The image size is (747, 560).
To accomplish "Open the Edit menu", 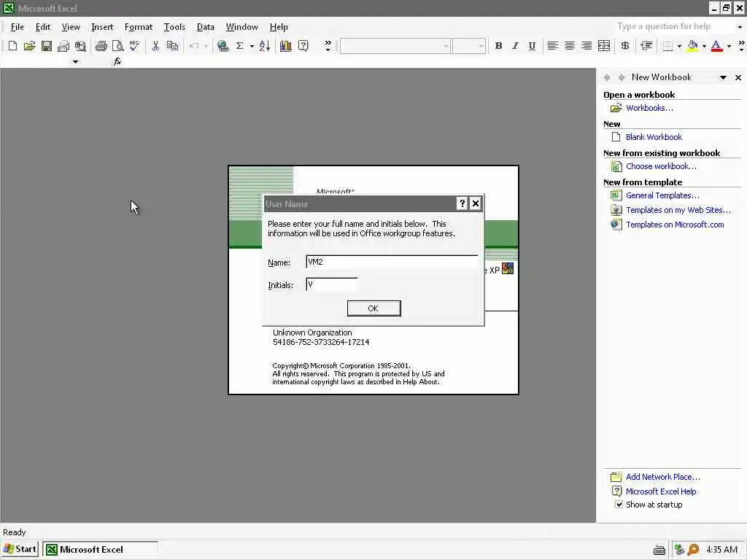I will (43, 27).
